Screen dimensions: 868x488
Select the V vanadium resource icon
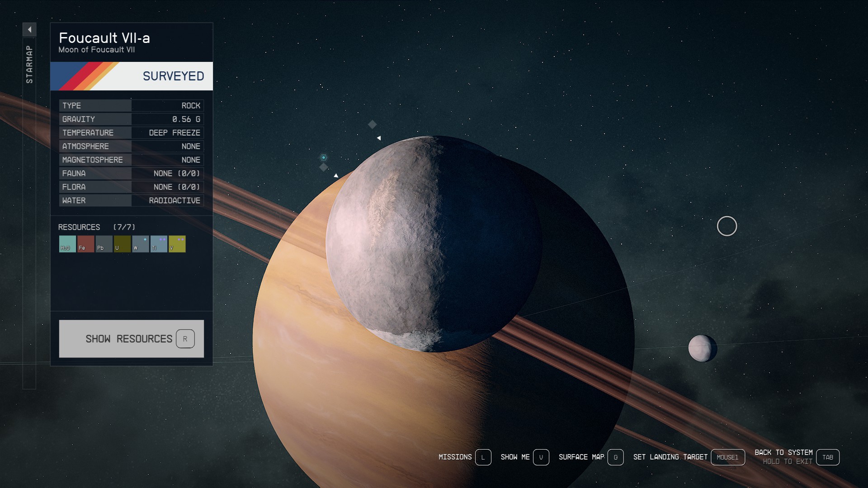(177, 244)
